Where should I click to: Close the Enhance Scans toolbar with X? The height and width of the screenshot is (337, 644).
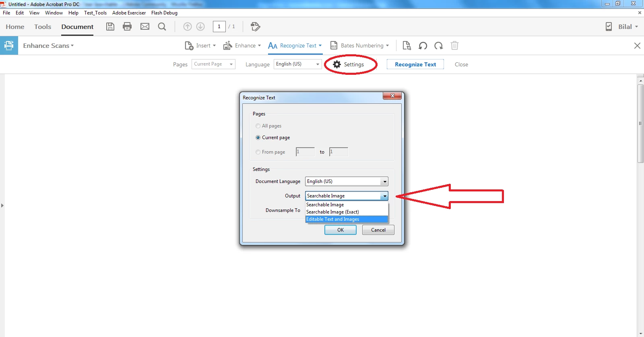(637, 45)
